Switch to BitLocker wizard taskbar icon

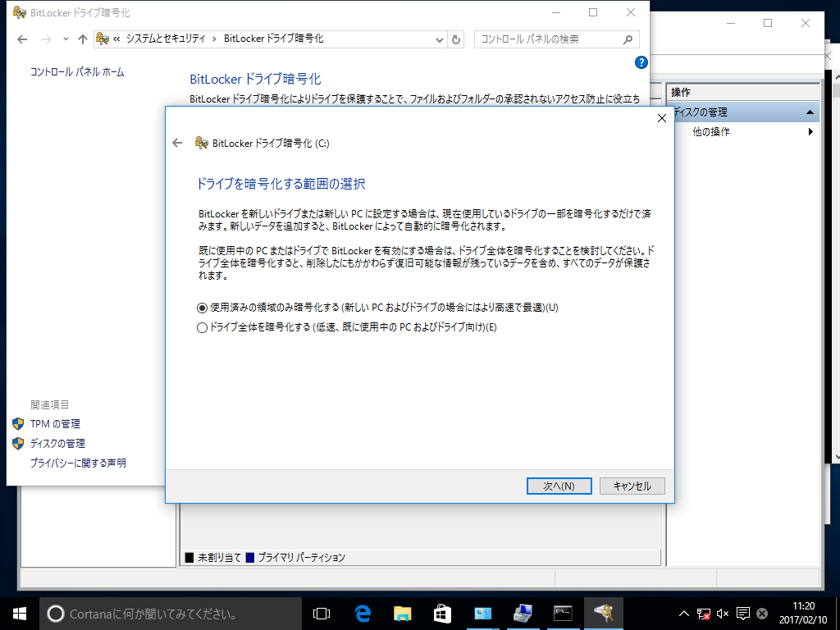click(x=603, y=614)
